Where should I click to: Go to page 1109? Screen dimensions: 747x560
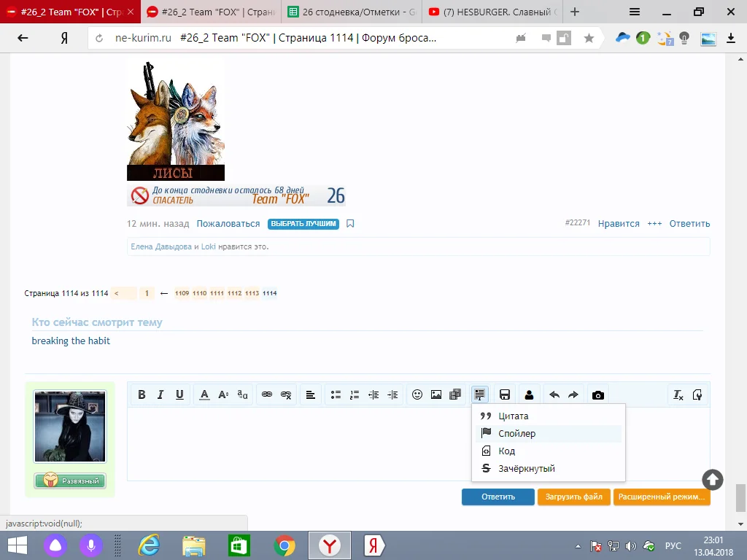point(182,293)
